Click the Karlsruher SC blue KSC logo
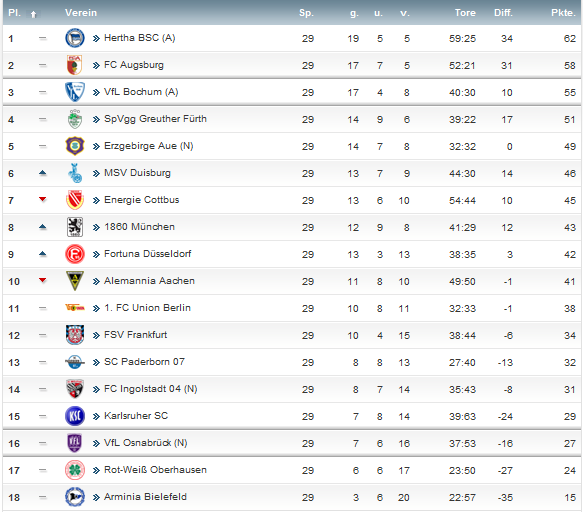 click(75, 416)
